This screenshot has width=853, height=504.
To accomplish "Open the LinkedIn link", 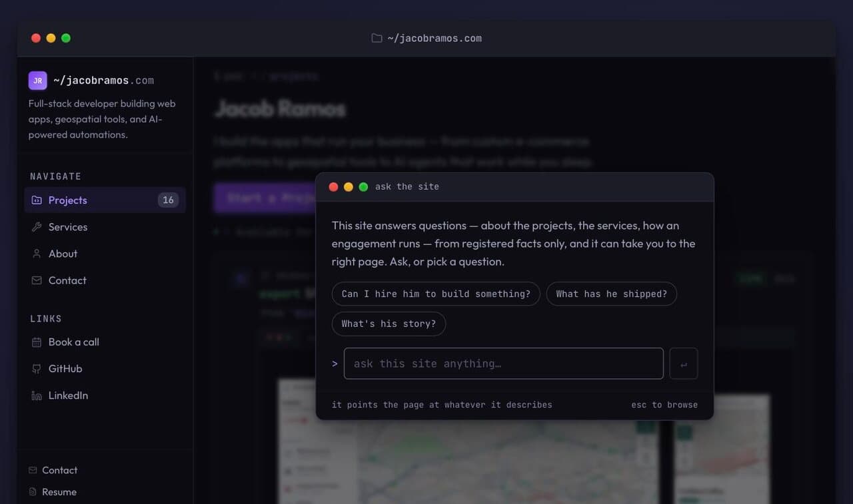I will pos(105,395).
